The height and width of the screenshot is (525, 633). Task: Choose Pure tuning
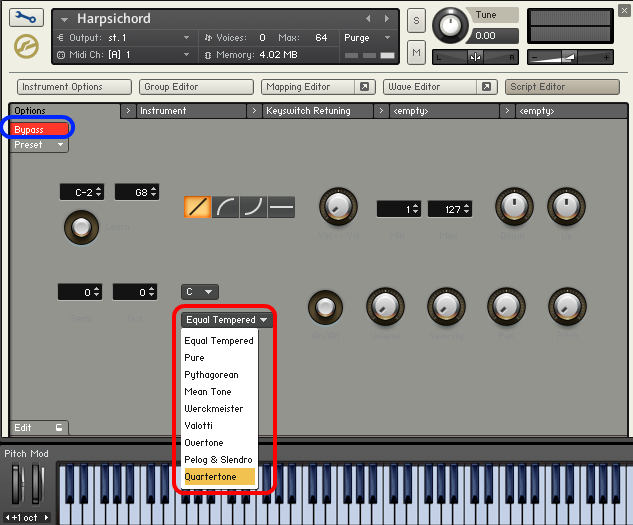click(x=219, y=358)
